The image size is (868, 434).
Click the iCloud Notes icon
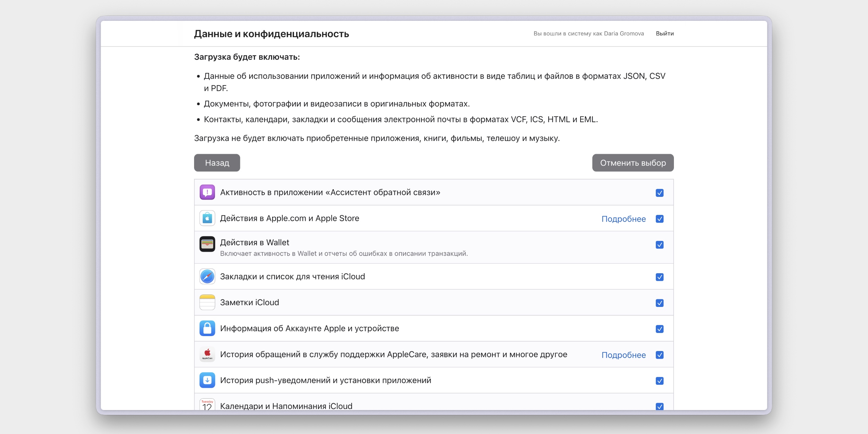207,302
